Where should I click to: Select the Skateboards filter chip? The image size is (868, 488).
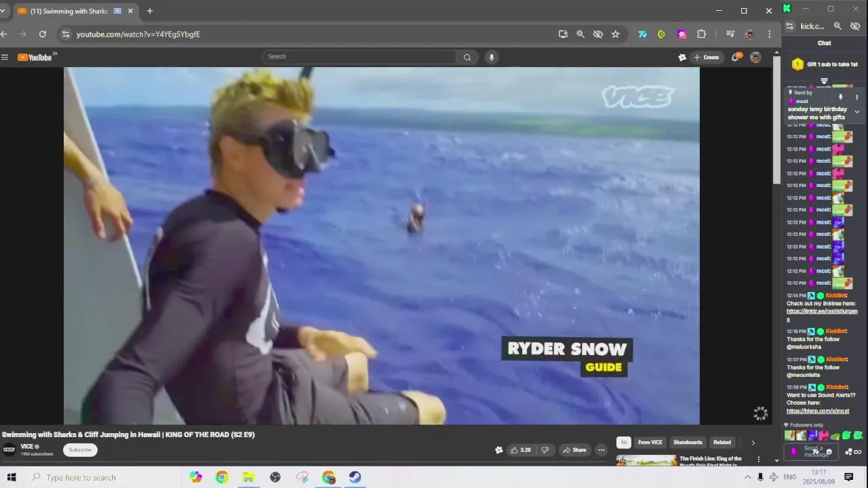[688, 443]
